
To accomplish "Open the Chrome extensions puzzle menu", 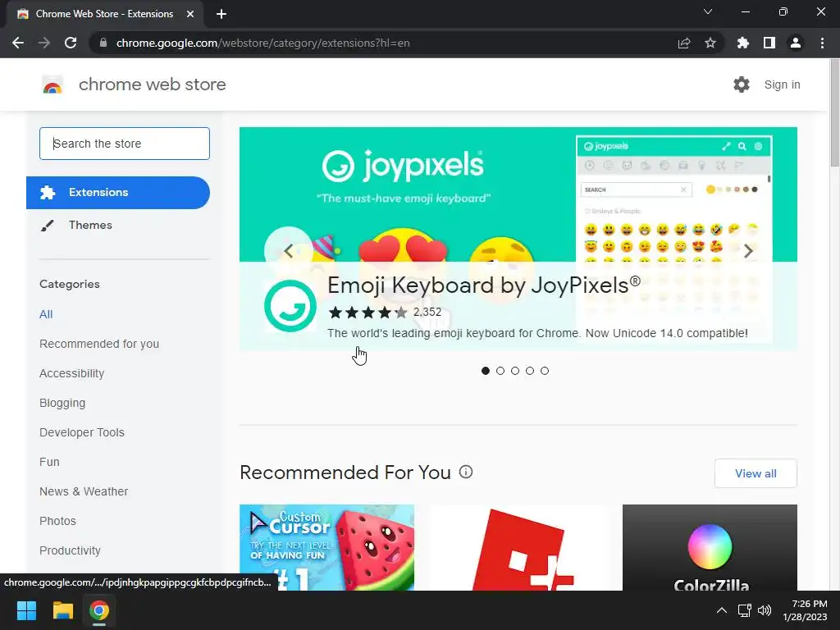I will tap(742, 43).
